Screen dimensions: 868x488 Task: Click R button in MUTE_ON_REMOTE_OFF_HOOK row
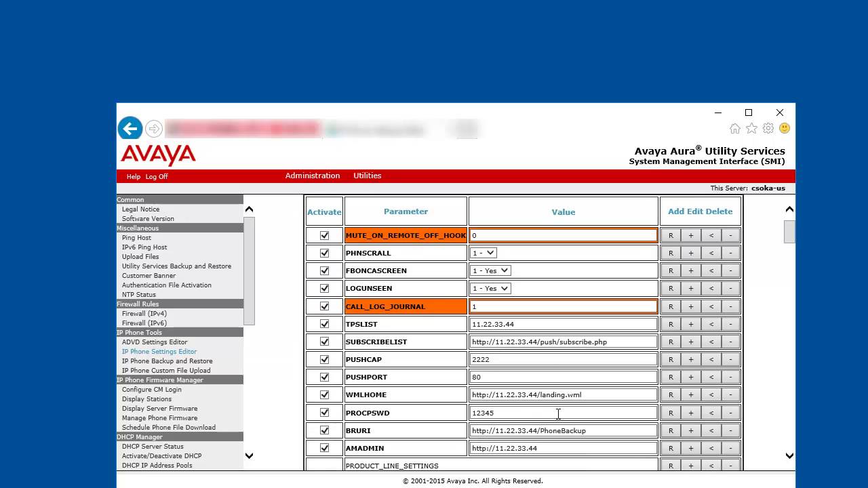click(x=671, y=235)
